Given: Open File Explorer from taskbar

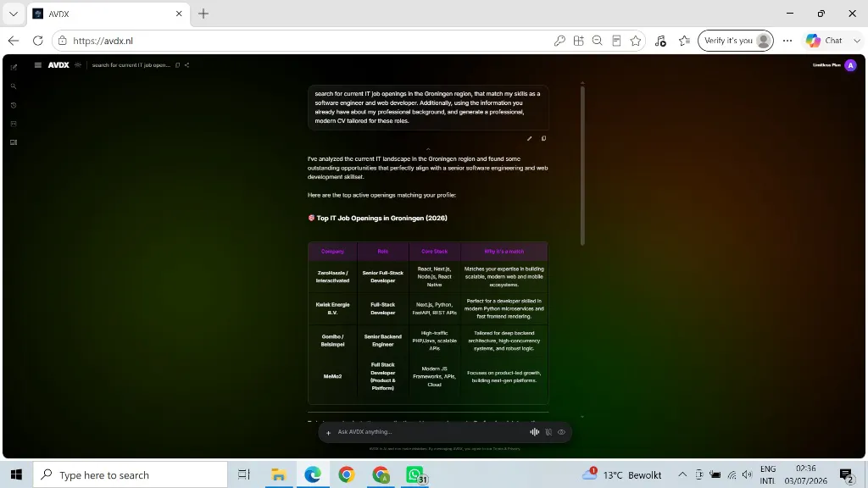Looking at the screenshot, I should click(278, 474).
